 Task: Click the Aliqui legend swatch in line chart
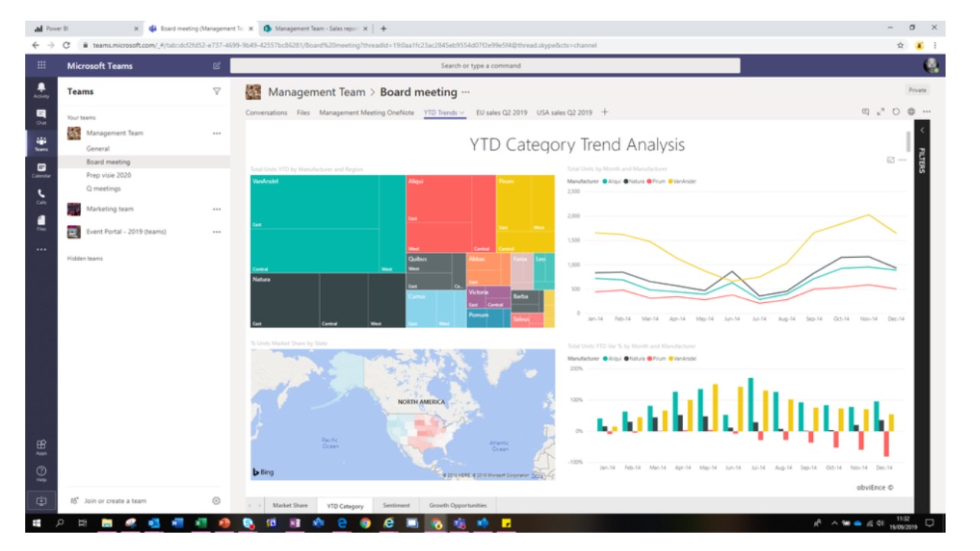click(x=606, y=181)
